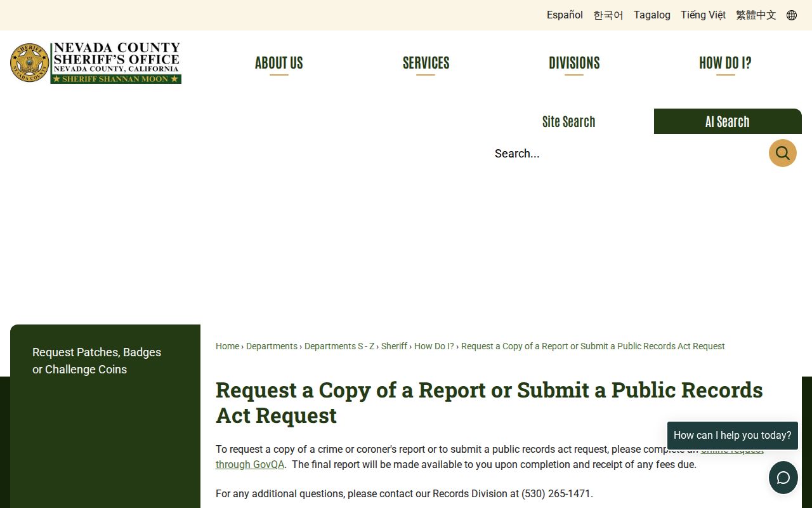Open Request Patches, Badges or Challenge Coins
This screenshot has width=812, height=508.
[96, 361]
